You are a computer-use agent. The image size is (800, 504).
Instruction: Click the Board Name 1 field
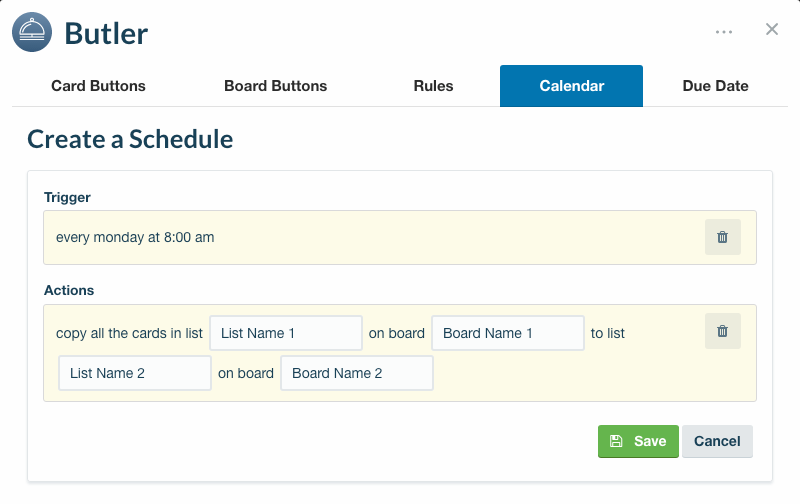coord(508,333)
